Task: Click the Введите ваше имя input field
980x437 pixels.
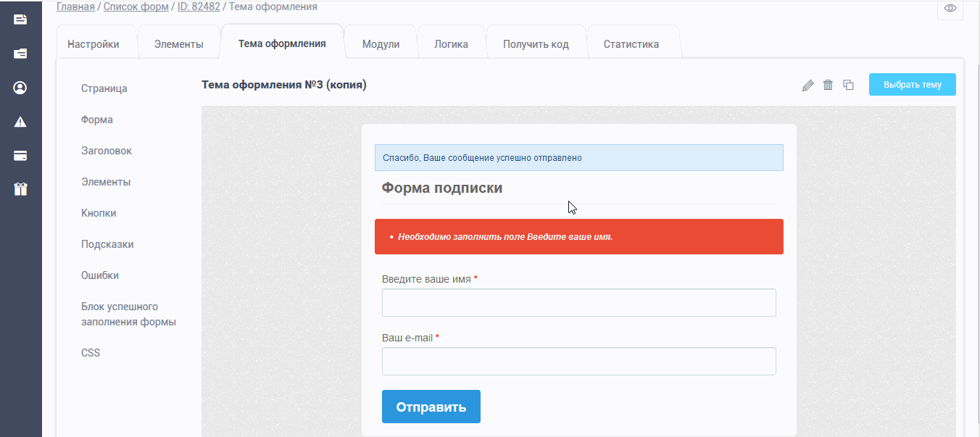Action: pos(578,302)
